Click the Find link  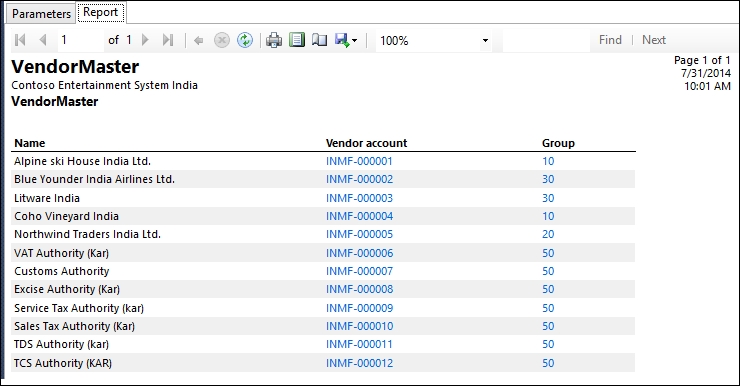pyautogui.click(x=610, y=40)
